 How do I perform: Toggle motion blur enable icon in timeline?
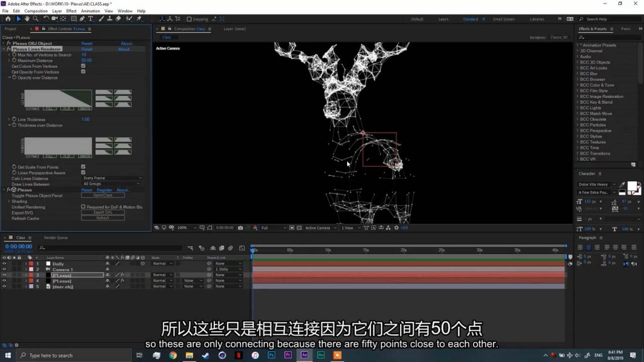point(230,248)
